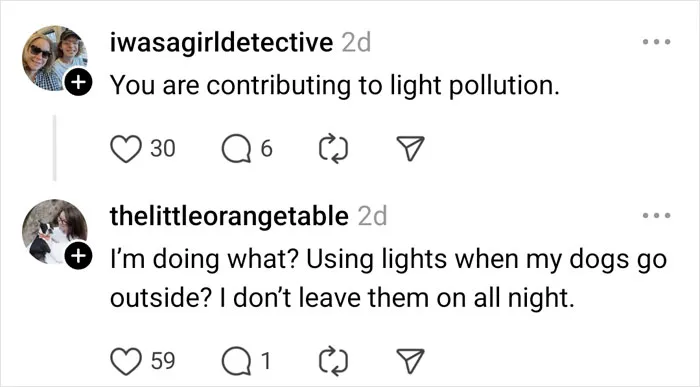Viewport: 700px width, 387px height.
Task: Open the 2d timestamp on first comment
Action: pos(356,43)
